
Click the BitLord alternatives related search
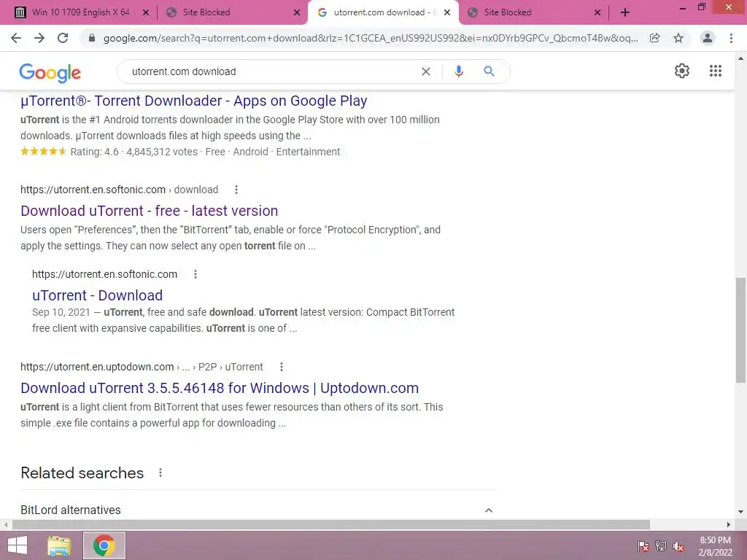click(71, 510)
